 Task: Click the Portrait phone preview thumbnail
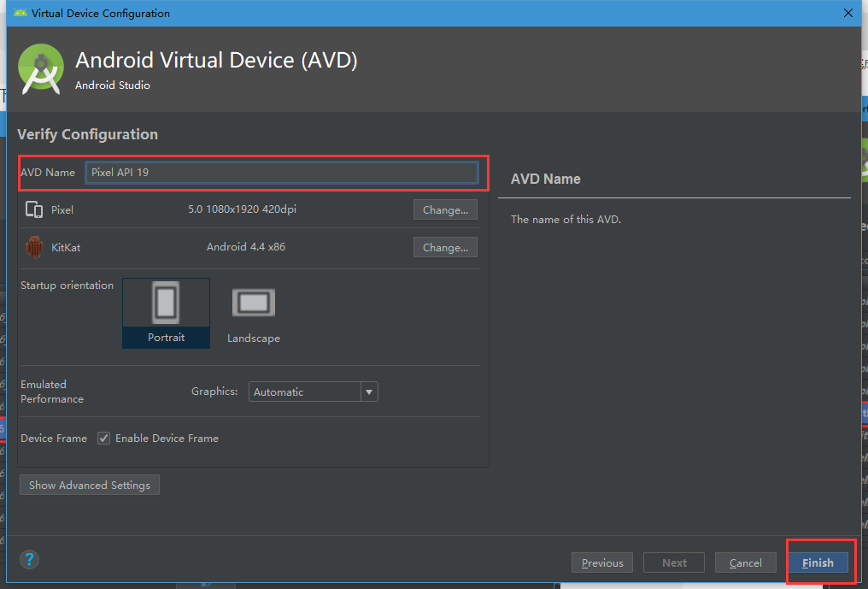click(166, 302)
